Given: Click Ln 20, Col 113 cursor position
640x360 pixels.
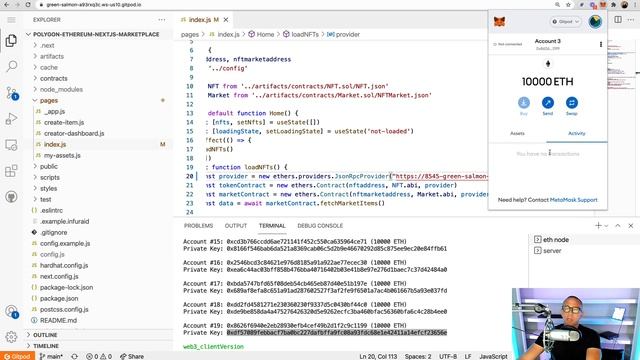Looking at the screenshot, I should tap(378, 356).
